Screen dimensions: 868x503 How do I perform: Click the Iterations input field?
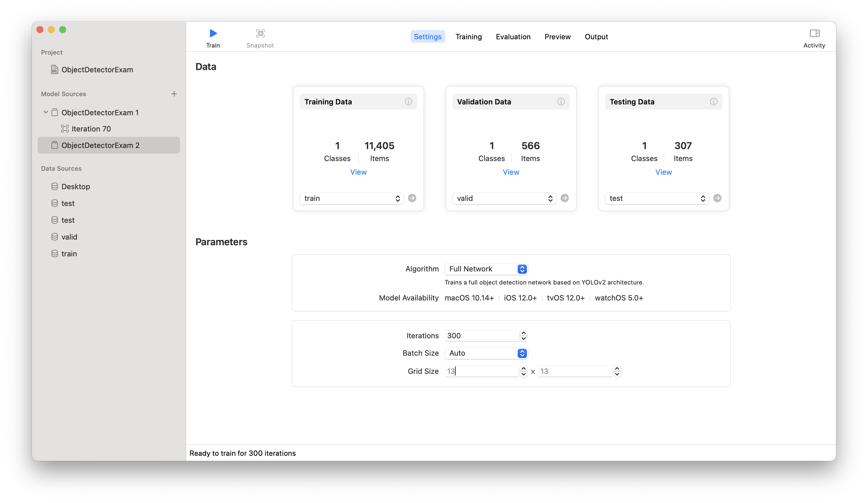click(482, 335)
